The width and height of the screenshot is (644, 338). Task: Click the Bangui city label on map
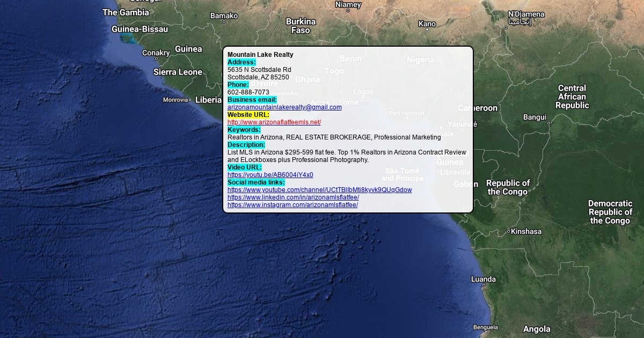pyautogui.click(x=535, y=117)
